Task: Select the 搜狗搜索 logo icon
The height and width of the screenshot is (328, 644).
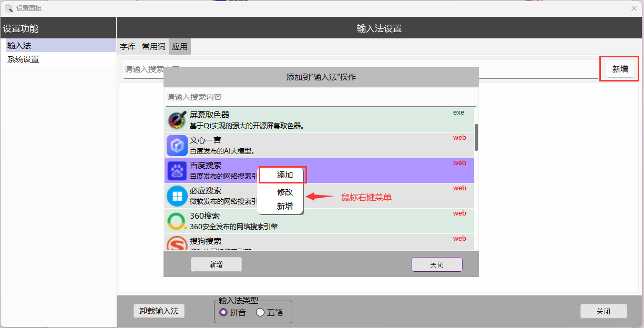Action: pos(177,243)
